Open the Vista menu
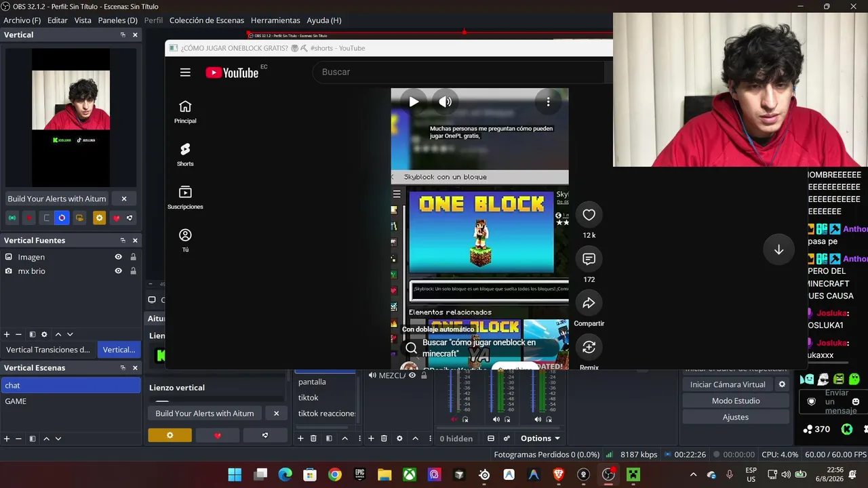The image size is (868, 488). tap(83, 20)
